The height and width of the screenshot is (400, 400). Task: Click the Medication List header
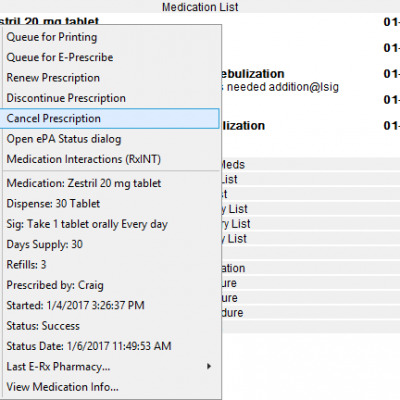200,7
